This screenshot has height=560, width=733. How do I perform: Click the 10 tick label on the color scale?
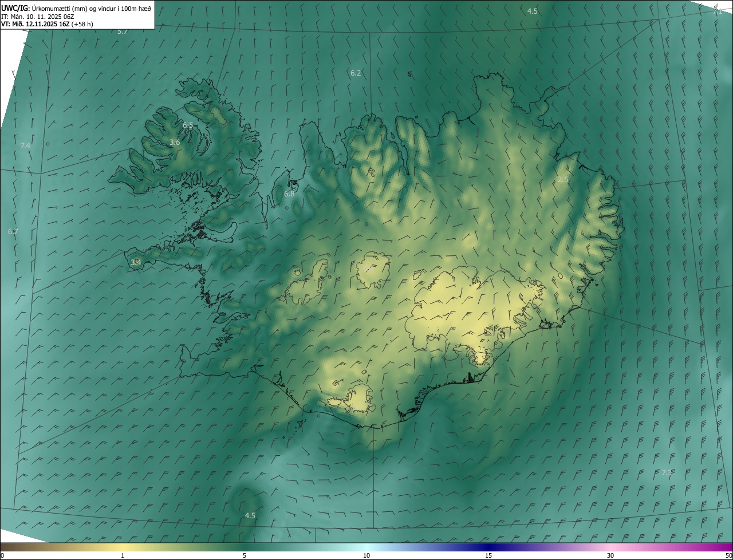(x=366, y=555)
